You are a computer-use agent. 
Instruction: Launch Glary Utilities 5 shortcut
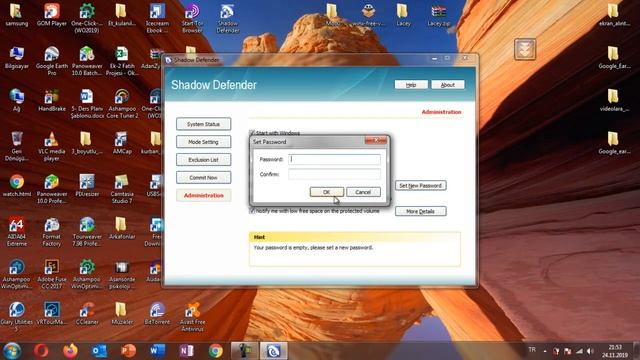16,317
